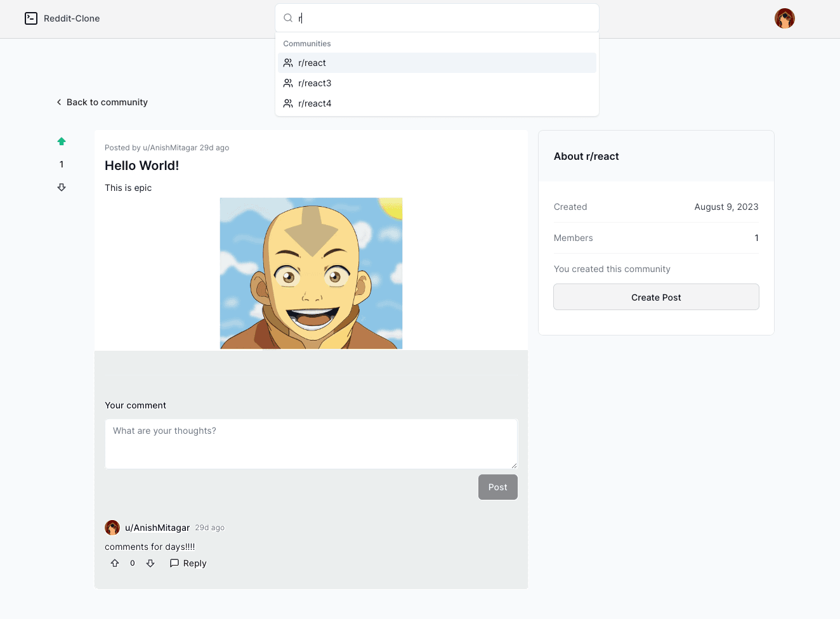Click the Post comment button
Screen dimensions: 840x619
tap(498, 487)
